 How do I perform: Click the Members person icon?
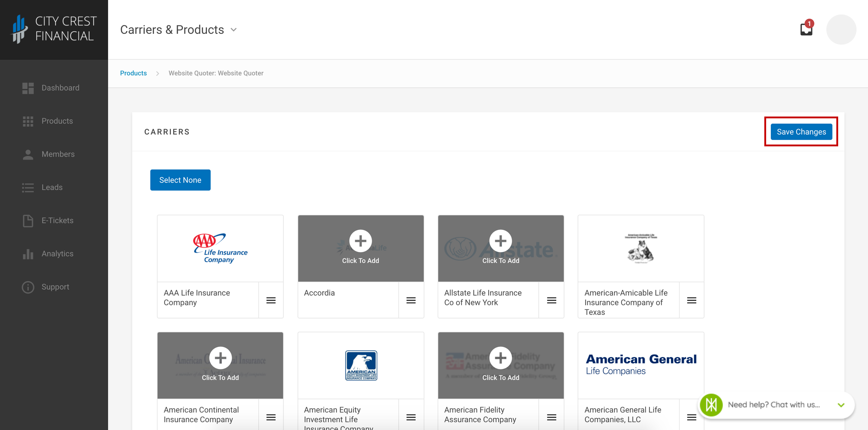(28, 154)
